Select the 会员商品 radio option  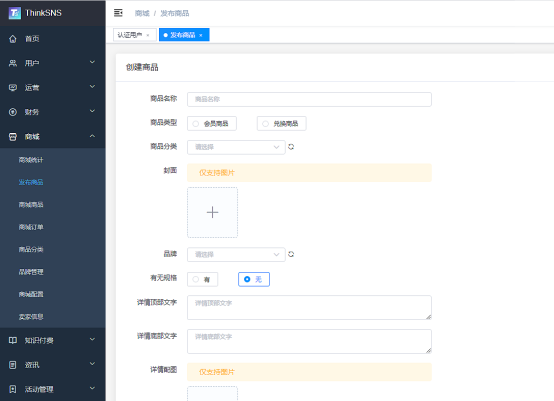[x=212, y=124]
